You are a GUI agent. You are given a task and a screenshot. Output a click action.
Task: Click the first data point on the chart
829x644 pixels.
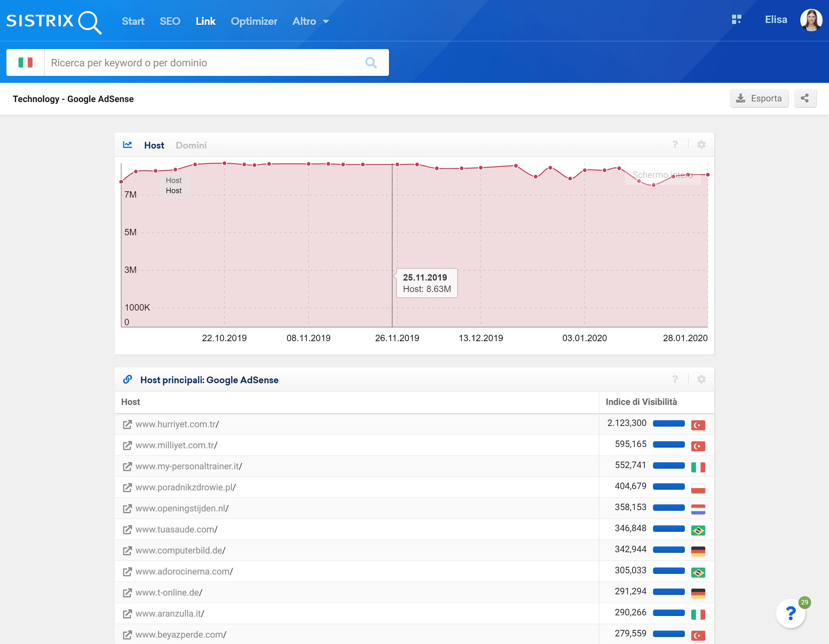(121, 182)
